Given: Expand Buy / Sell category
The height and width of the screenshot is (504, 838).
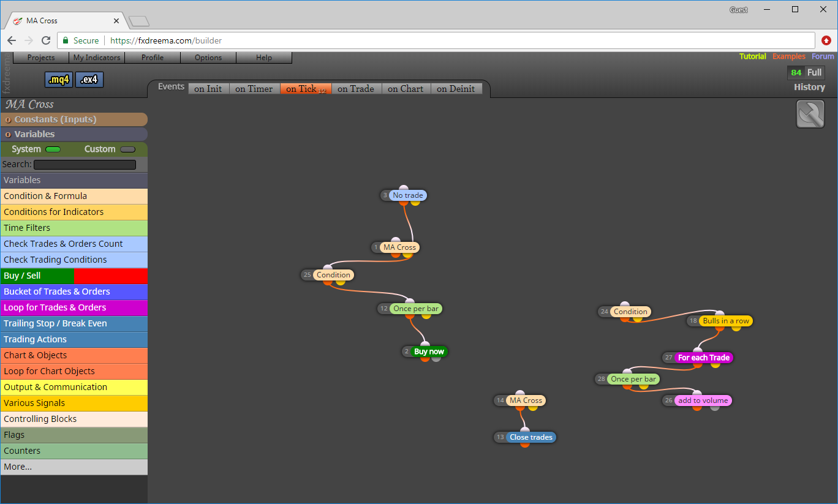Looking at the screenshot, I should coord(74,276).
